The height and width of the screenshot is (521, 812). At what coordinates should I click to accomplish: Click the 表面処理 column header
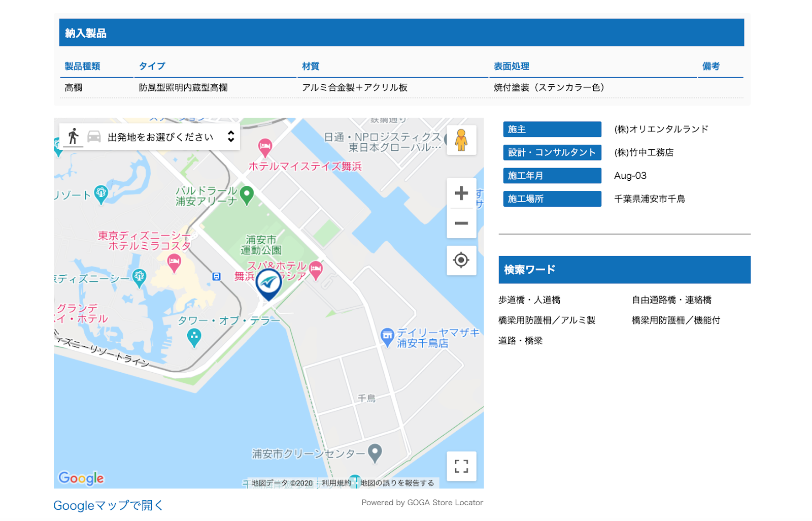point(511,66)
